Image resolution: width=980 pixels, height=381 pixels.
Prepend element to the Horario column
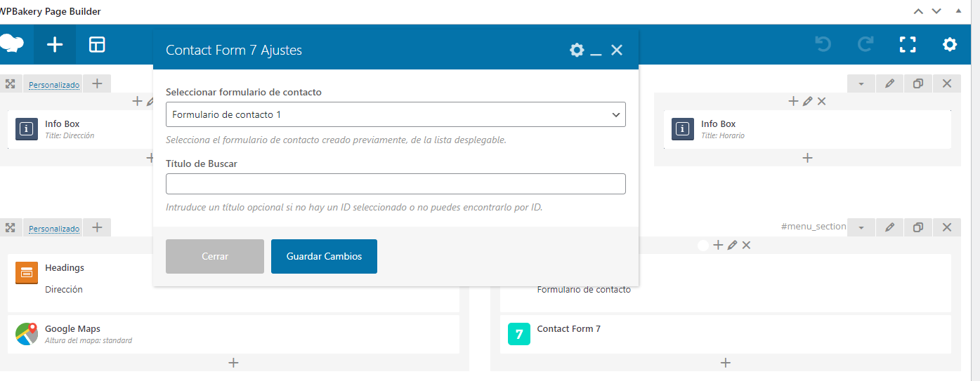(793, 101)
